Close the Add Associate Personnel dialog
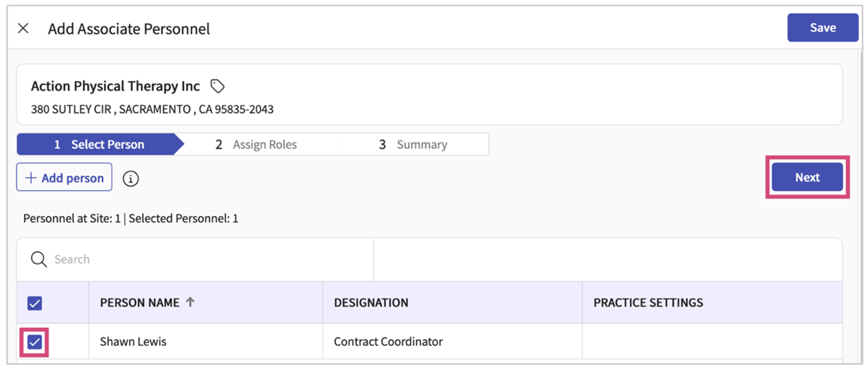This screenshot has width=868, height=369. coord(23,29)
